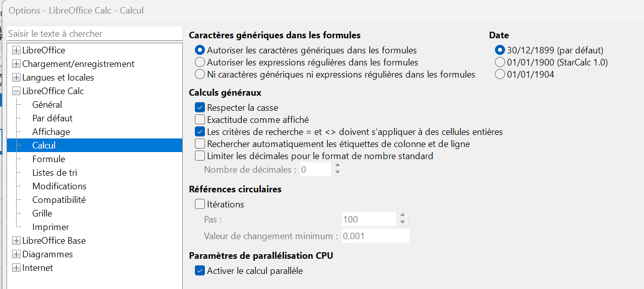Decrease the Pas iteration spinner value
The image size is (644, 289).
402,223
